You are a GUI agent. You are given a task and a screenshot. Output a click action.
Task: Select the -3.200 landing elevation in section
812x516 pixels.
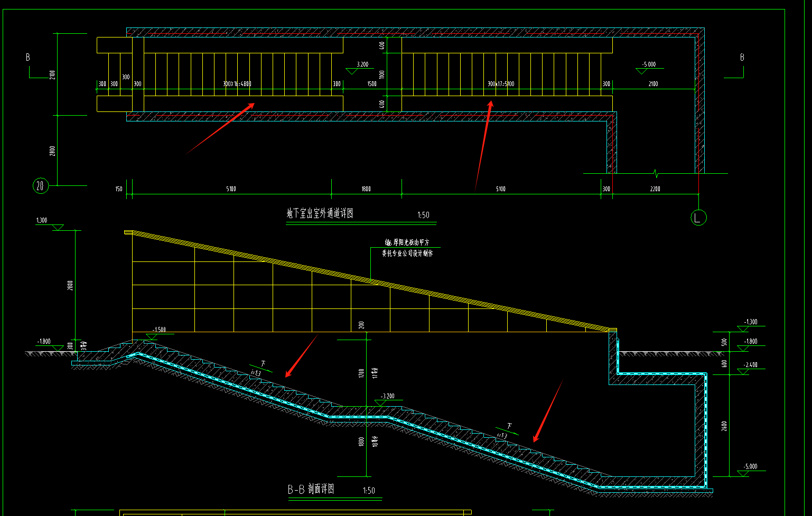(387, 396)
